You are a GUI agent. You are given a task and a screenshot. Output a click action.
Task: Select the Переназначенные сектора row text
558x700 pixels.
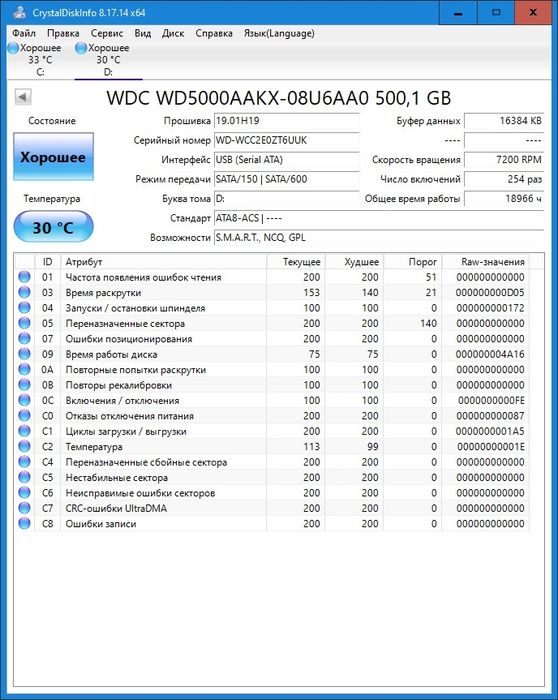point(125,323)
